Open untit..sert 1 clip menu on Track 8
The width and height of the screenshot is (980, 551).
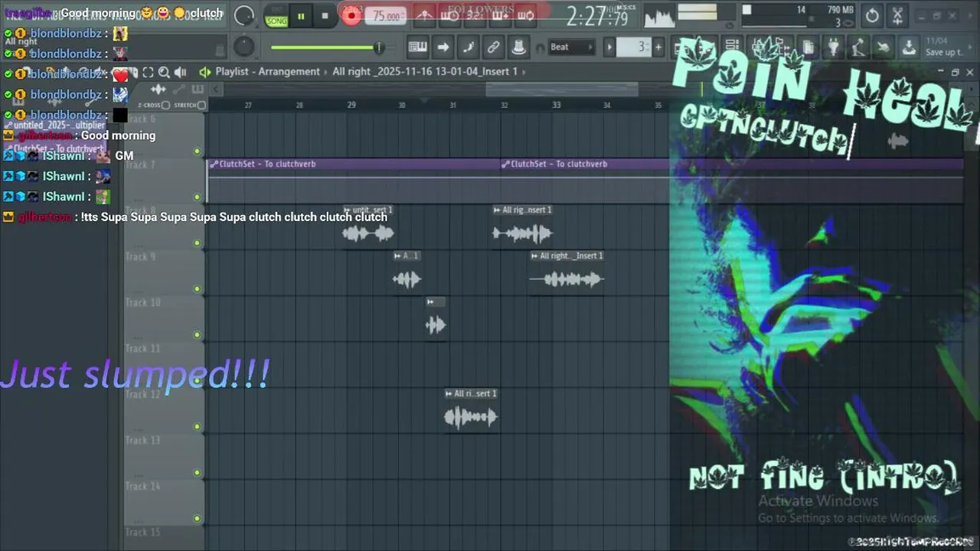(x=348, y=210)
